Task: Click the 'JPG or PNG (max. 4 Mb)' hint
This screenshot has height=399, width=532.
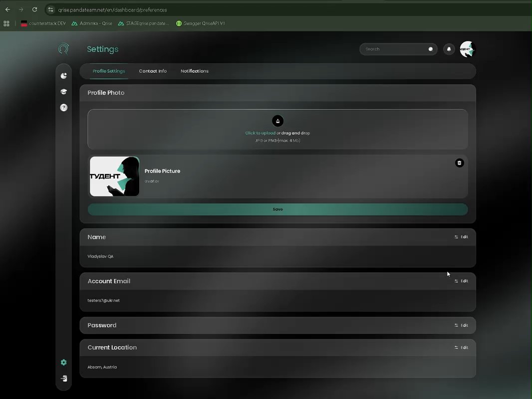Action: [277, 140]
